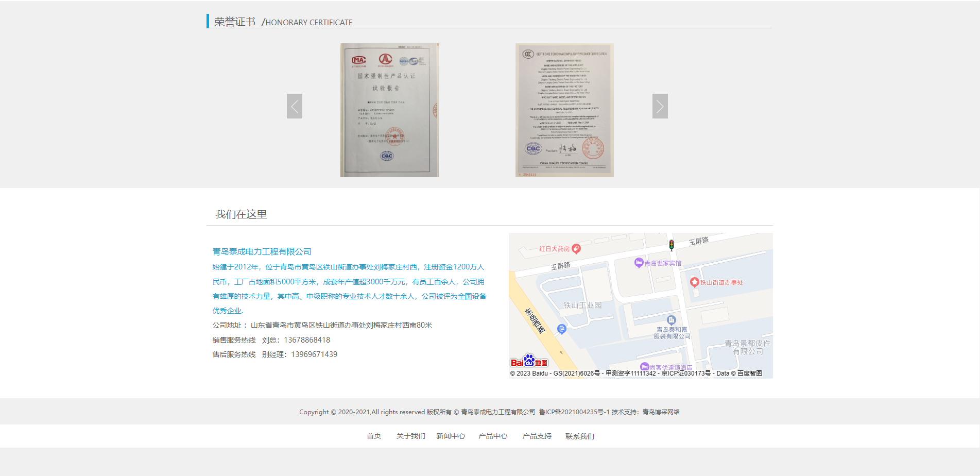Show previous certificate with left arrow
The height and width of the screenshot is (476, 980).
pos(295,106)
